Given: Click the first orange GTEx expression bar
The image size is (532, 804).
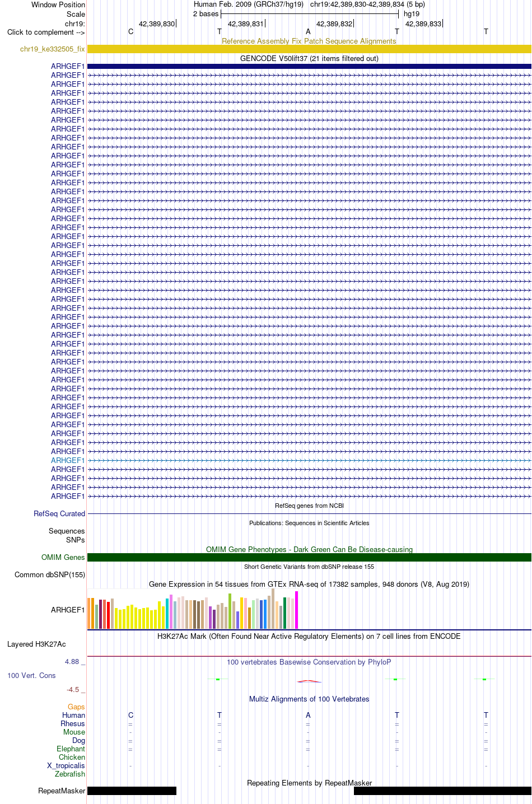Looking at the screenshot, I should 89,613.
